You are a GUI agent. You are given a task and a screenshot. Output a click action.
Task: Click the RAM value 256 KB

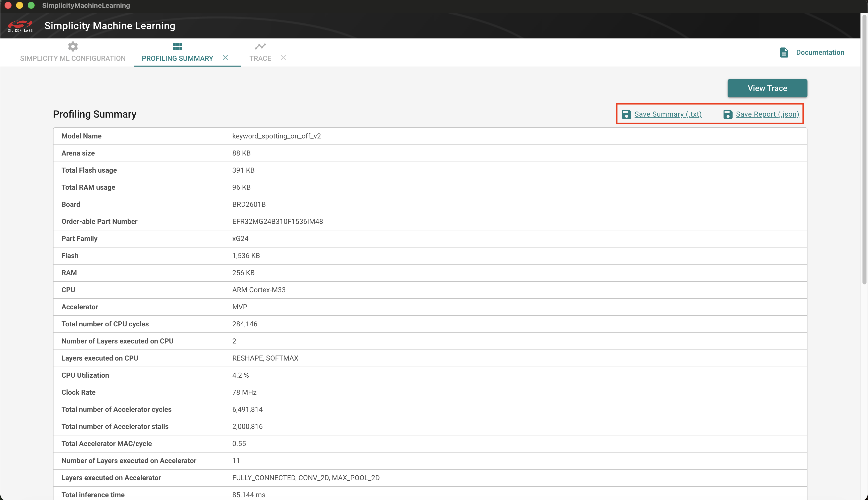click(243, 273)
